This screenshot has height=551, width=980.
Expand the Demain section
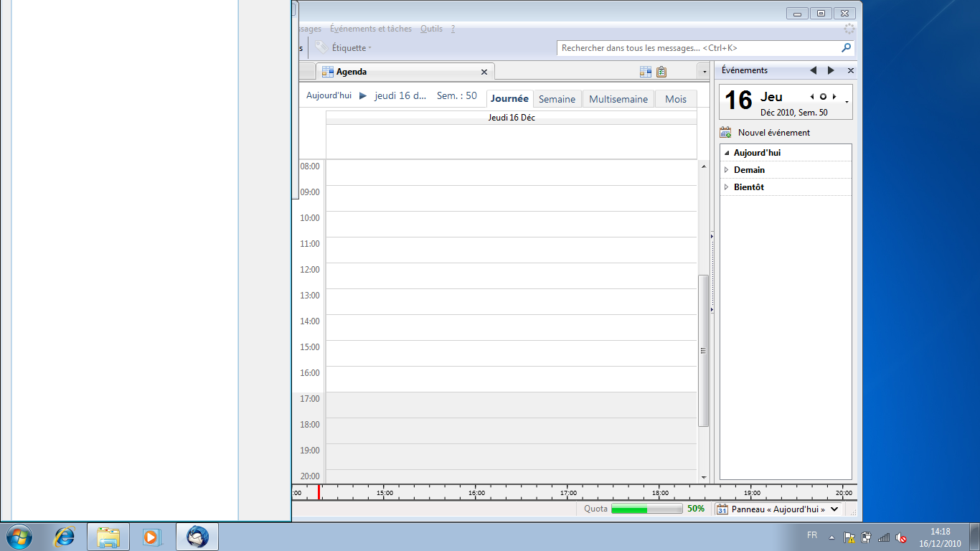coord(727,170)
